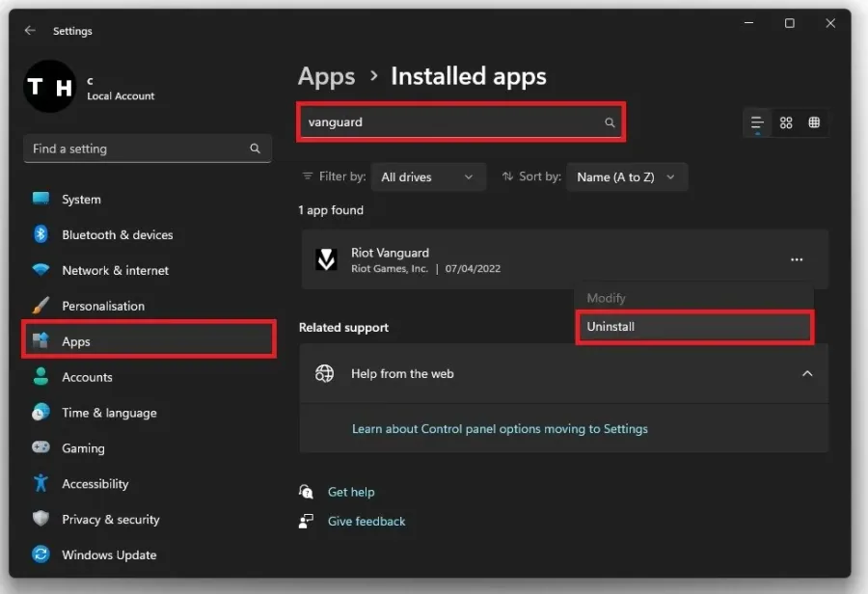Collapse the Help from the web section

pyautogui.click(x=807, y=374)
